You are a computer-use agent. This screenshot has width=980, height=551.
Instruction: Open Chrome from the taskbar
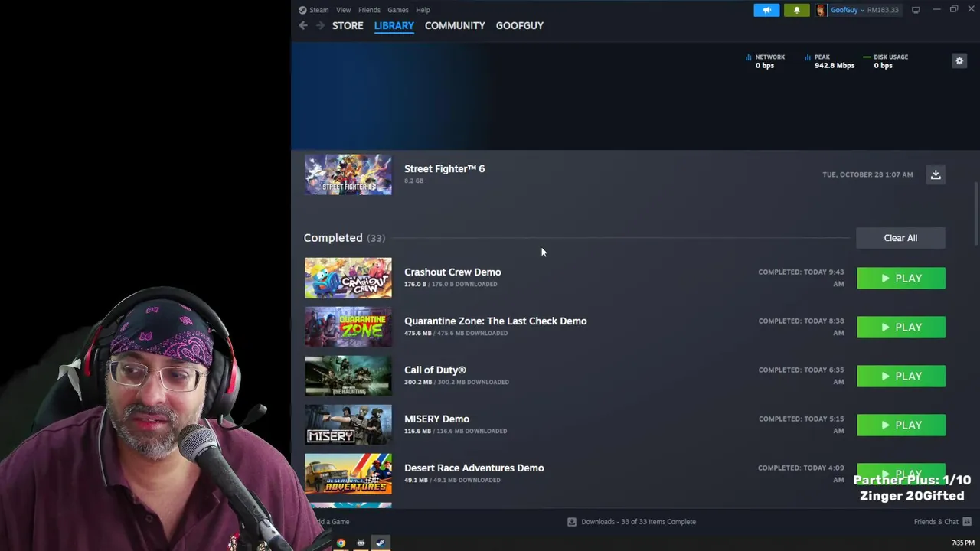pyautogui.click(x=341, y=543)
